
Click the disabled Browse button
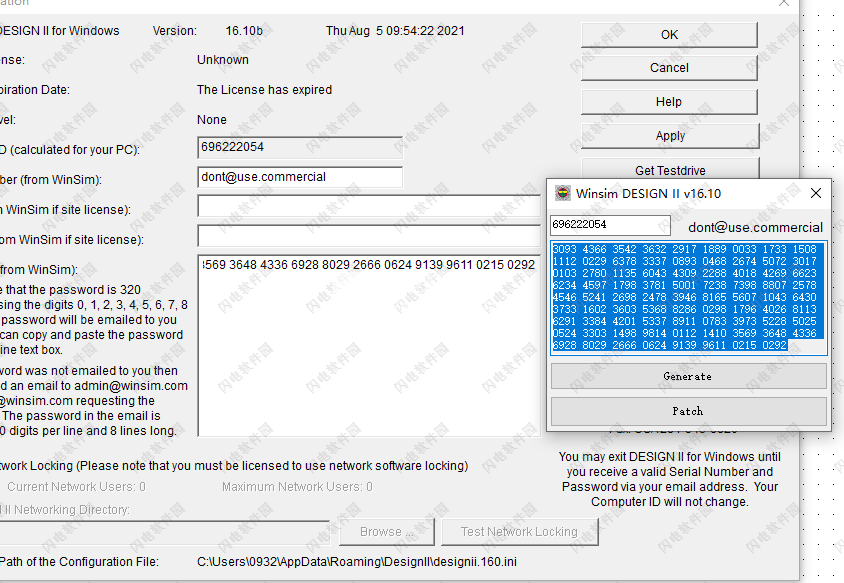387,532
